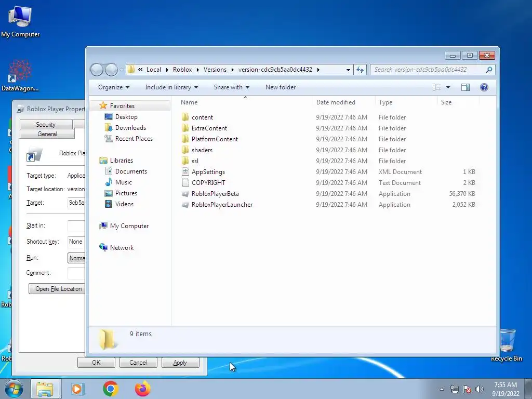Open the volume speaker tray icon

pos(480,389)
